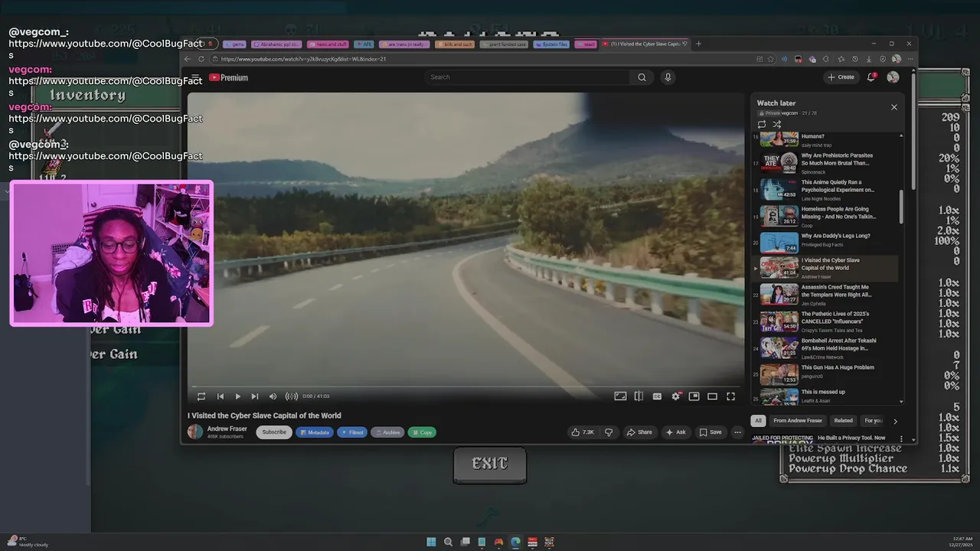Viewport: 980px width, 551px height.
Task: Open the 'news and stuff' tab group
Action: tap(328, 44)
